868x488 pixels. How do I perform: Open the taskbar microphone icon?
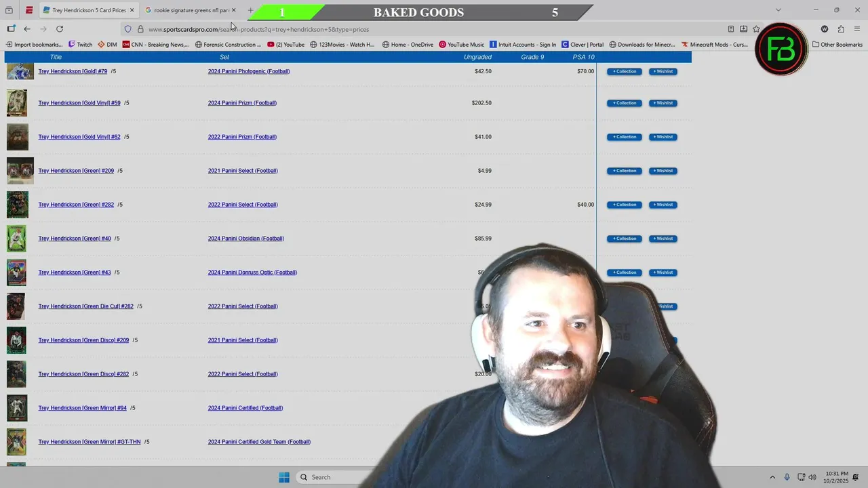(x=787, y=477)
